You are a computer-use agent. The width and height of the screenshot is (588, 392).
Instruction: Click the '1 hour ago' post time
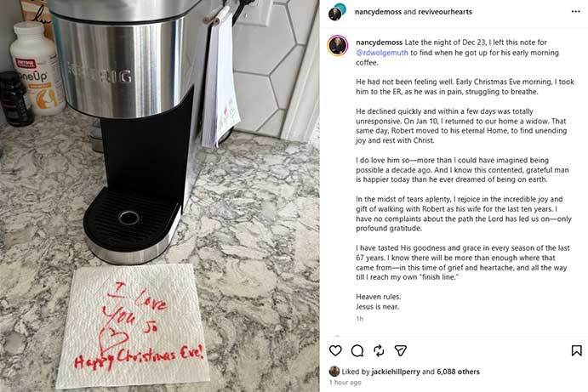[345, 383]
